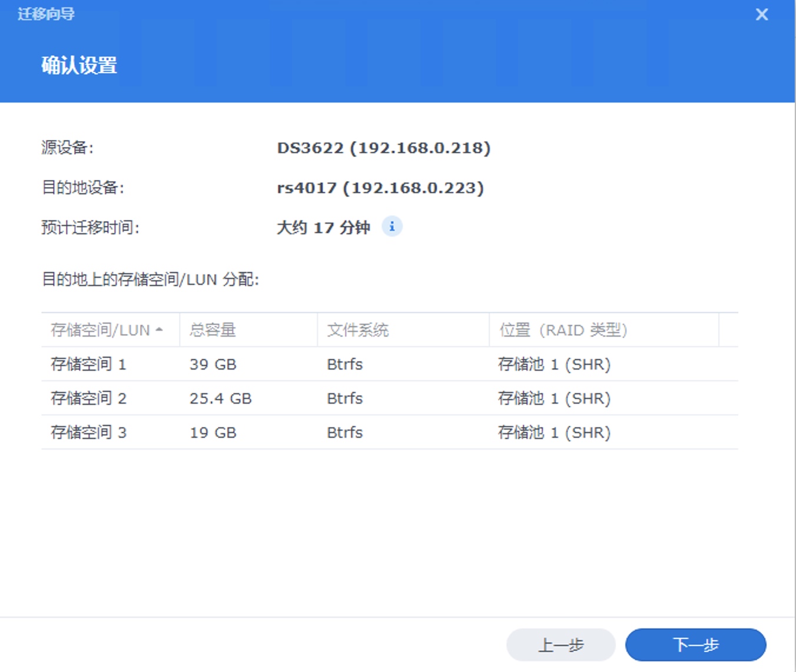Click the 源设备 label
This screenshot has height=672, width=796.
click(x=67, y=148)
